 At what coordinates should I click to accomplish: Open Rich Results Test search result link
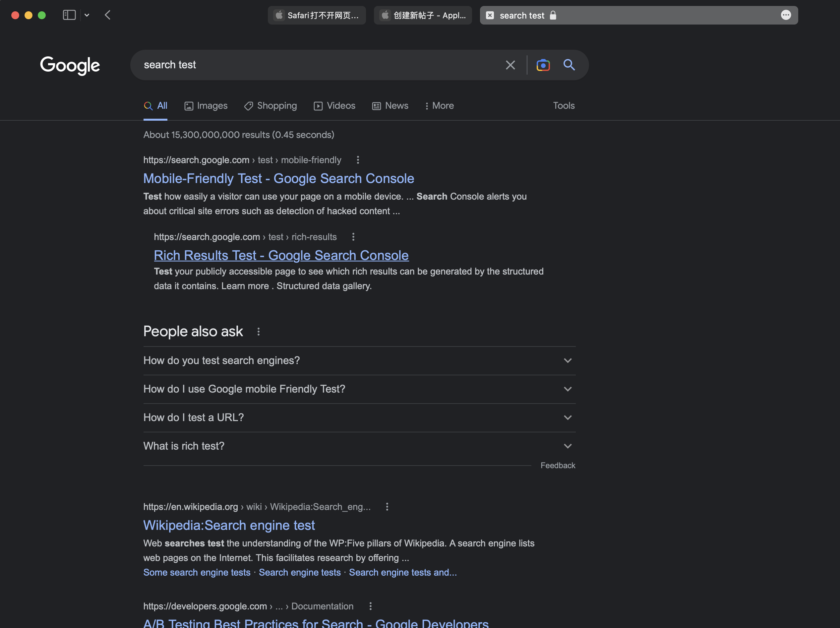click(x=281, y=255)
